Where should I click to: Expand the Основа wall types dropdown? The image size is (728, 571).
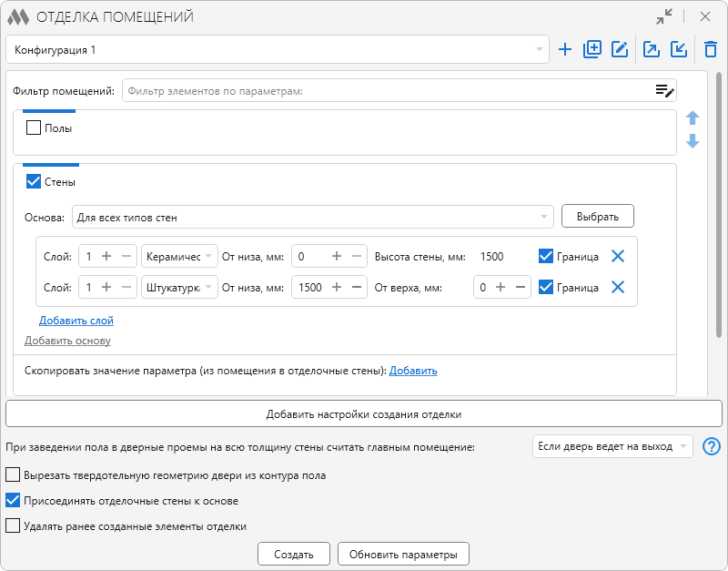(312, 217)
